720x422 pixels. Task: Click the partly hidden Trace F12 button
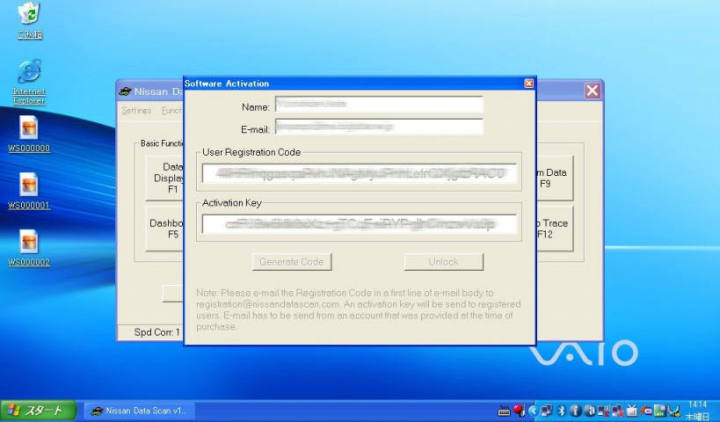(x=555, y=229)
